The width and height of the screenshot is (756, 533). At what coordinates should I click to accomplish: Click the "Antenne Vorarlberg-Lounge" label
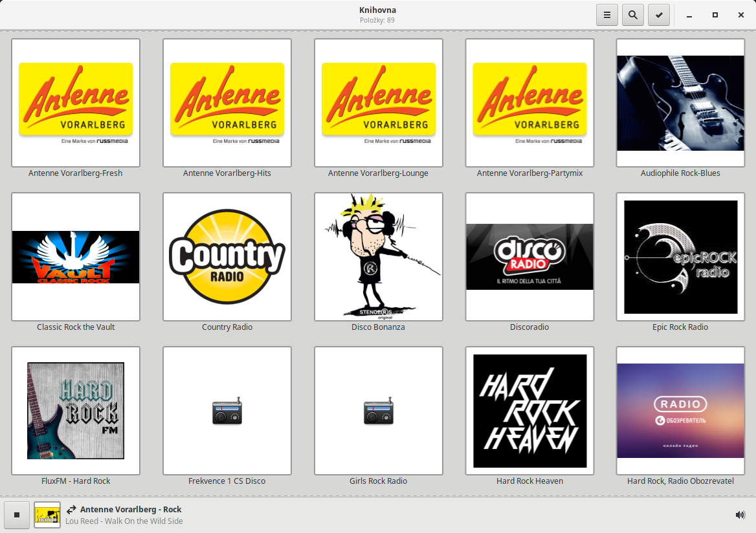pyautogui.click(x=378, y=173)
